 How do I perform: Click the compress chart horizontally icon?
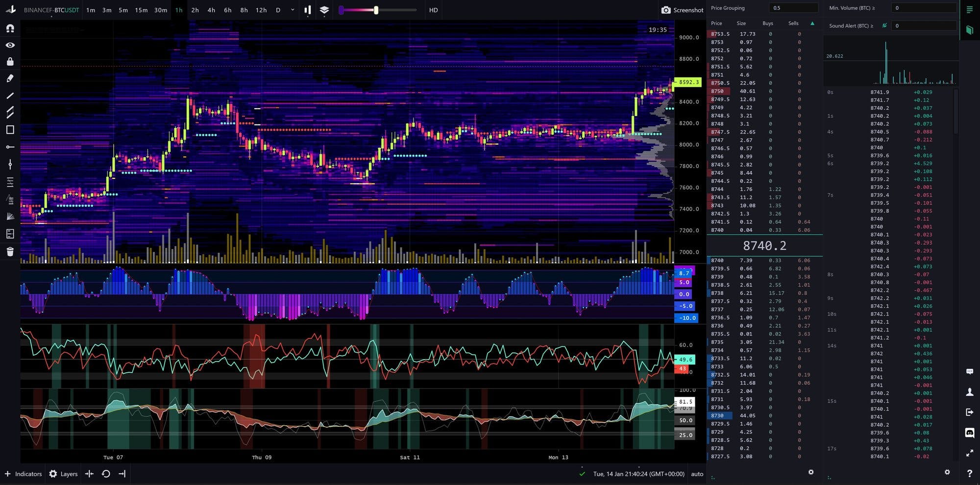coord(89,474)
